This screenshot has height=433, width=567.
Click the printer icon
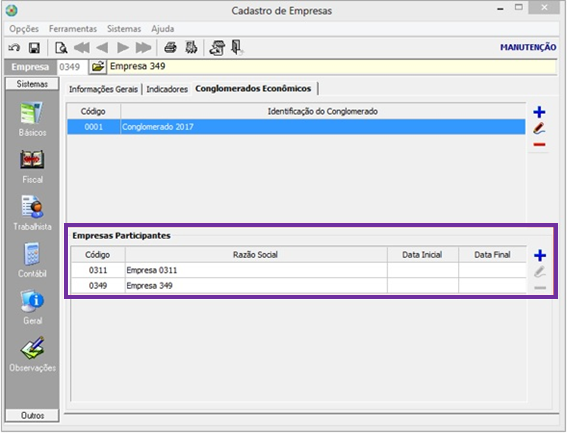pos(170,47)
